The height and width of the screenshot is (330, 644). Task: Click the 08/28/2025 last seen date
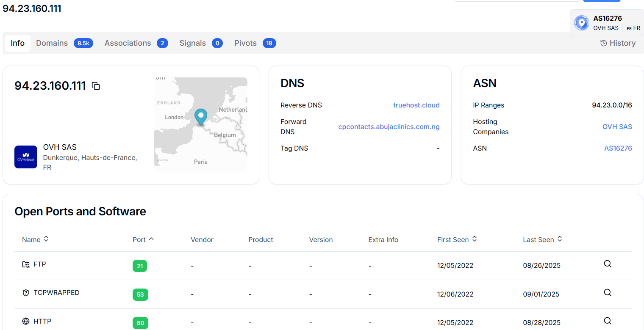[541, 323]
